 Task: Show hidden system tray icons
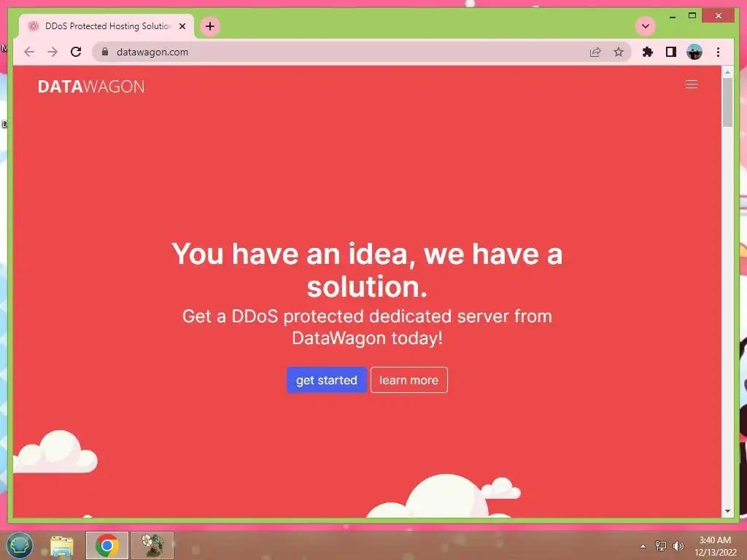(x=643, y=546)
